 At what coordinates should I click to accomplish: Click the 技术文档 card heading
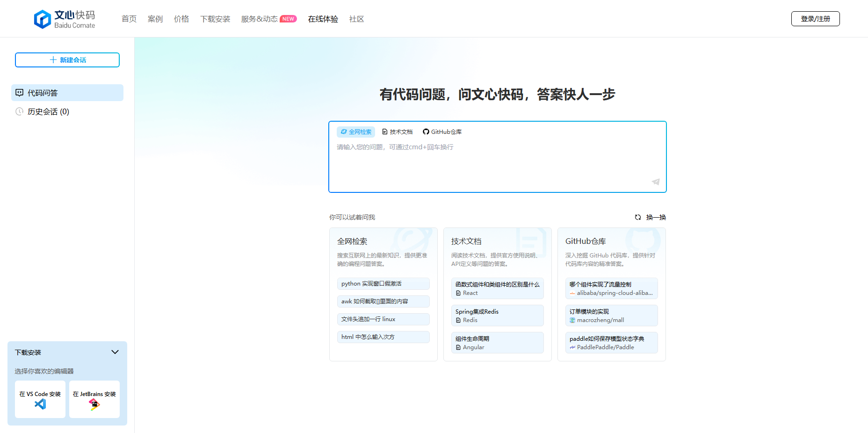click(466, 242)
